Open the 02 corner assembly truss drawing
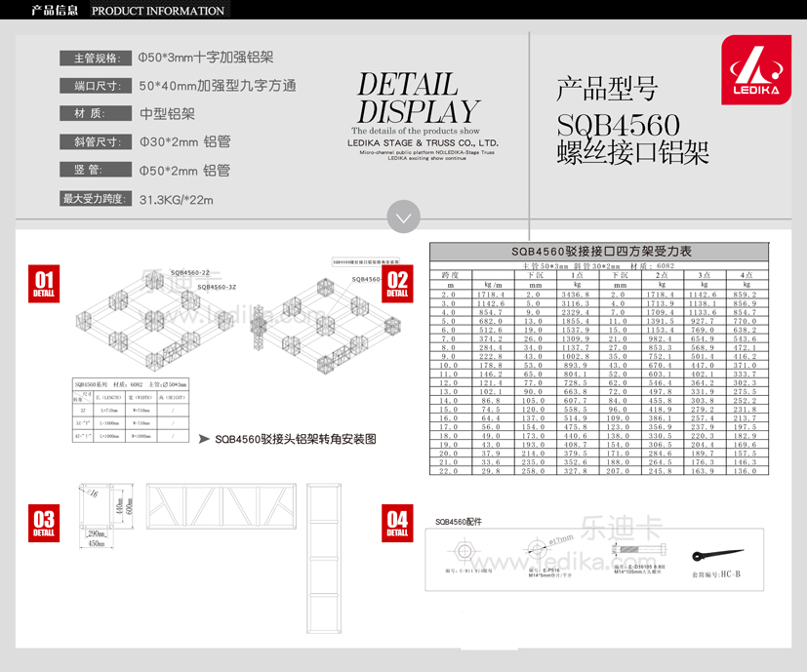 (326, 327)
